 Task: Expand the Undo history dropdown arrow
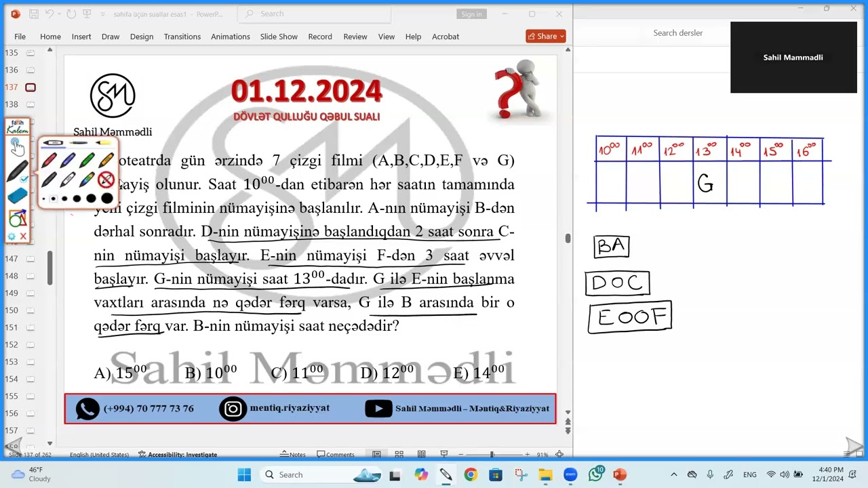click(59, 14)
